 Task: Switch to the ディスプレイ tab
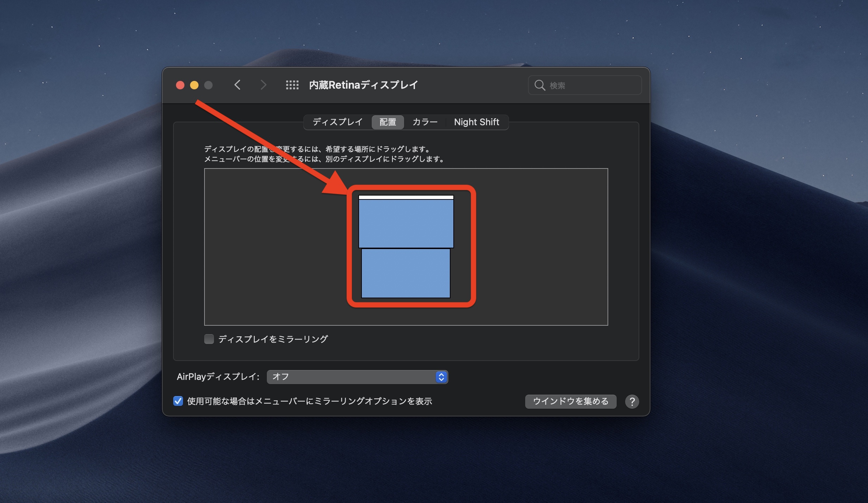[x=337, y=122]
